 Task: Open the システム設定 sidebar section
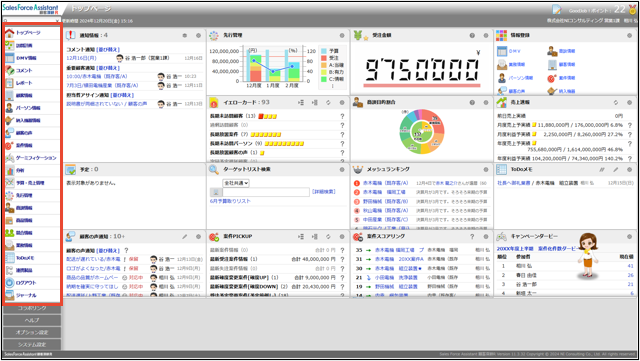click(32, 345)
